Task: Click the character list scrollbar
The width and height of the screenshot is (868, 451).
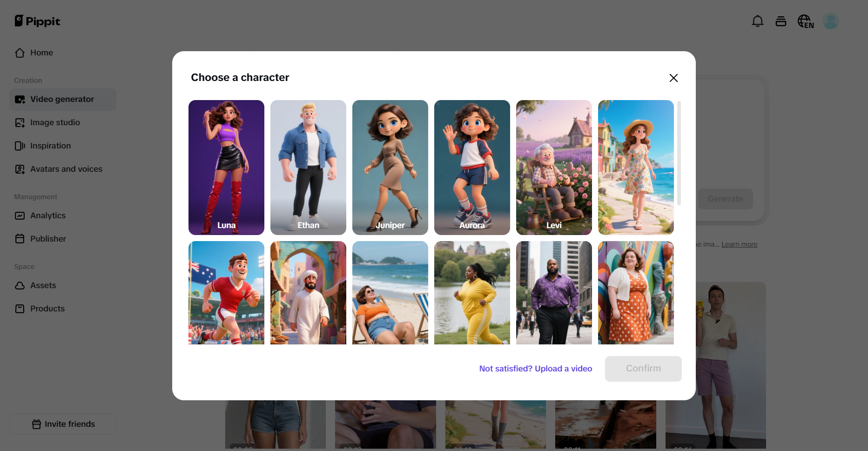Action: click(x=679, y=153)
